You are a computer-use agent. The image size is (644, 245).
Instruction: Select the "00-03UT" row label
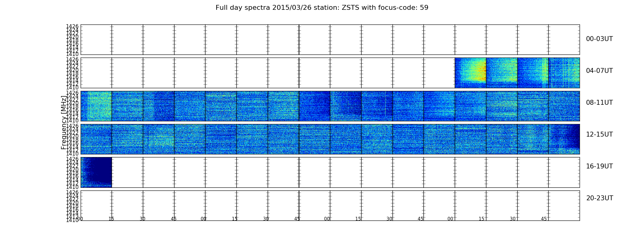[599, 39]
